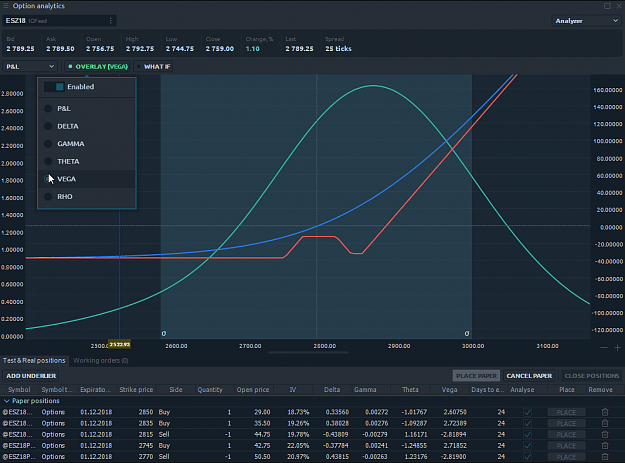
Task: Click PLACE for the 2745 strike row
Action: click(x=566, y=446)
